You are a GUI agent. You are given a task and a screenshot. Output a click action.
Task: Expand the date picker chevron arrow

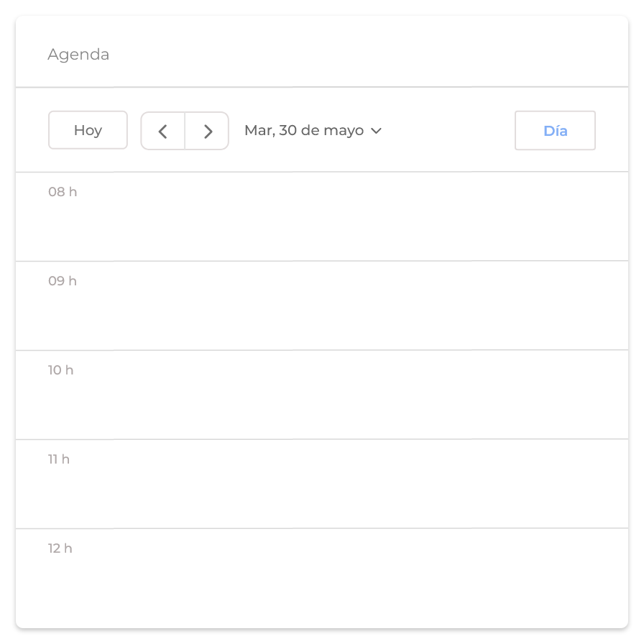[376, 131]
